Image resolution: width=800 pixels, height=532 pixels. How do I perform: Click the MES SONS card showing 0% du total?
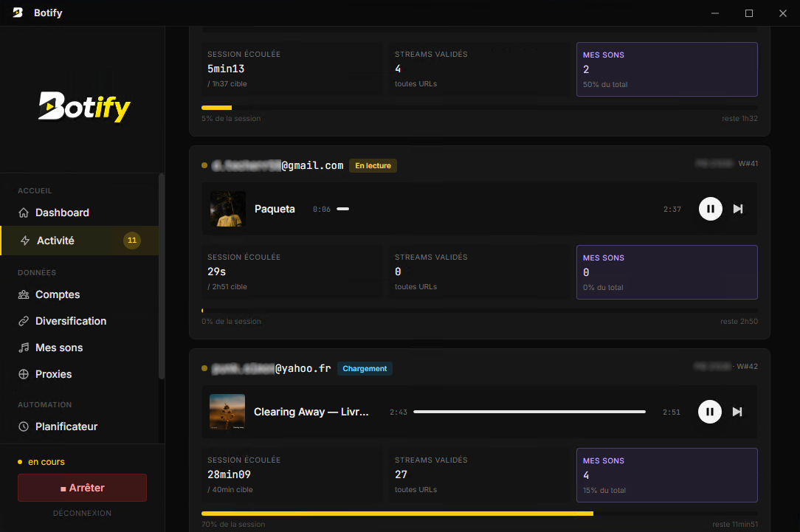[667, 272]
